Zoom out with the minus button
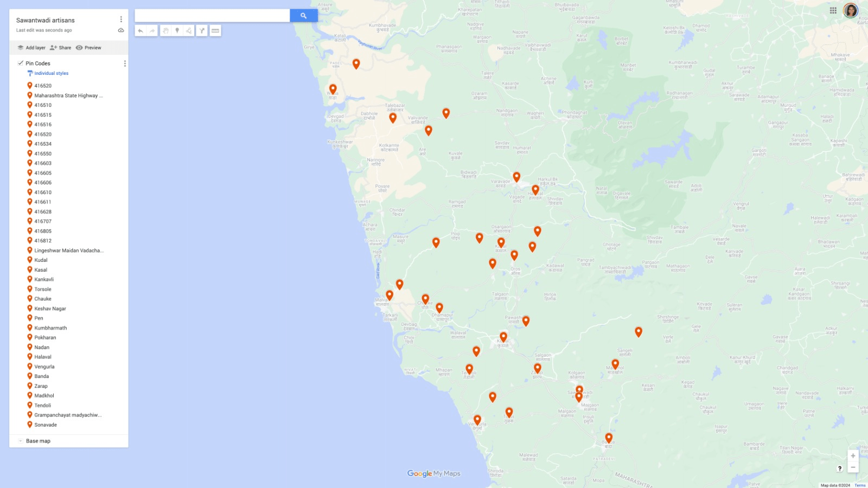This screenshot has height=488, width=868. (x=853, y=467)
